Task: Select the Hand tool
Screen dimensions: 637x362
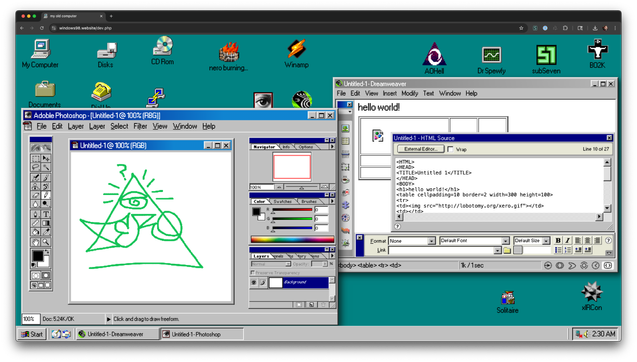Action: (x=36, y=242)
